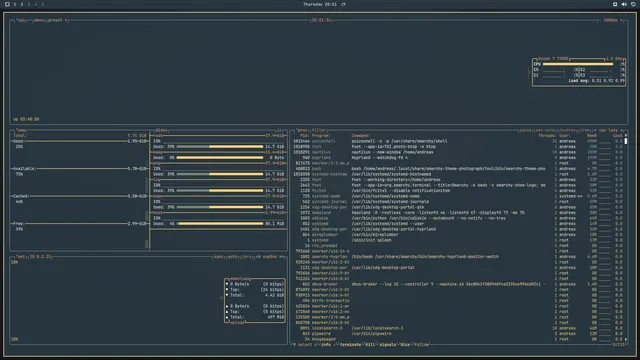This screenshot has height=360, width=640.
Task: Click the up-arrow select control in proc footer
Action: tap(294, 344)
